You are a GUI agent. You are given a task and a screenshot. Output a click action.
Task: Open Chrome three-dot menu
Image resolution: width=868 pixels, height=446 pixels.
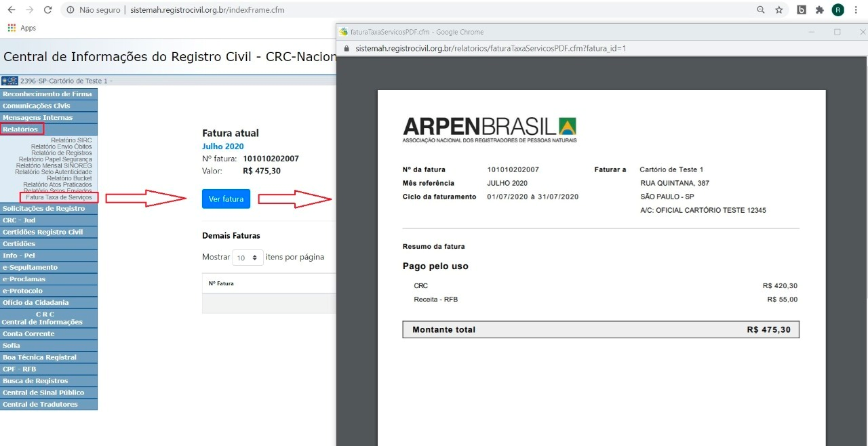click(x=858, y=10)
